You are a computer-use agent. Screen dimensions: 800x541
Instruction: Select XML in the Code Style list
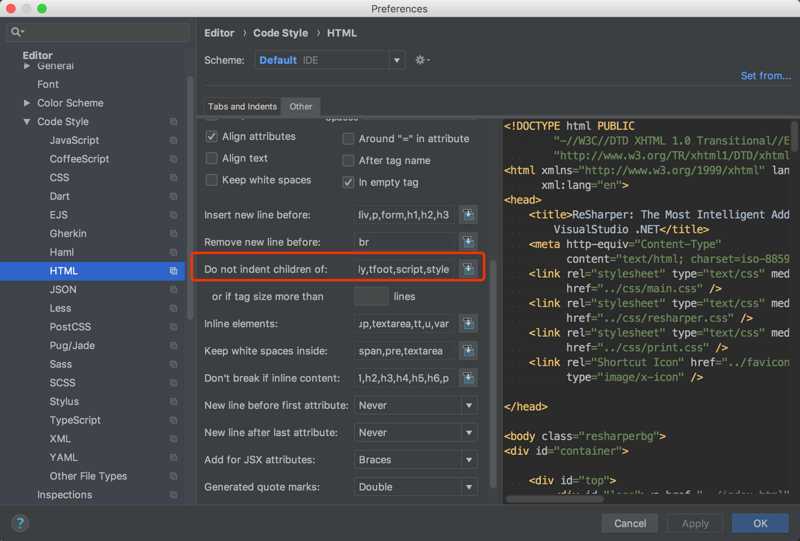(x=60, y=439)
